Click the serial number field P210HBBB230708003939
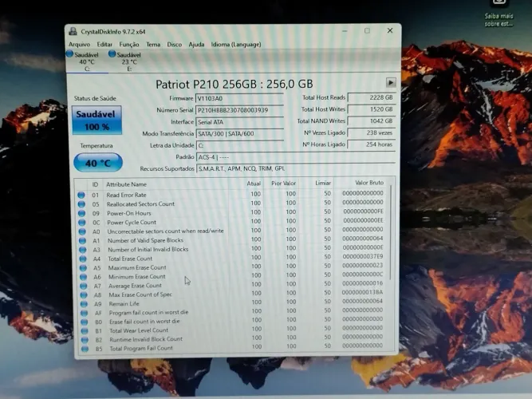This screenshot has height=399, width=532. (239, 110)
